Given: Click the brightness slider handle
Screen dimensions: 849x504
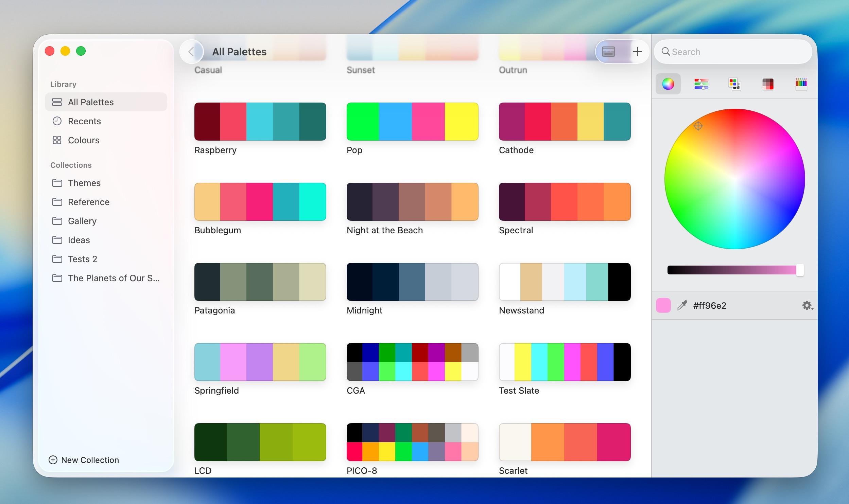Looking at the screenshot, I should point(800,270).
